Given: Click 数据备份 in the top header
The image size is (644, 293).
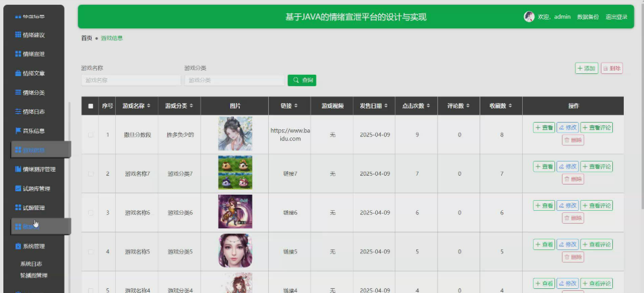Looking at the screenshot, I should tap(587, 17).
